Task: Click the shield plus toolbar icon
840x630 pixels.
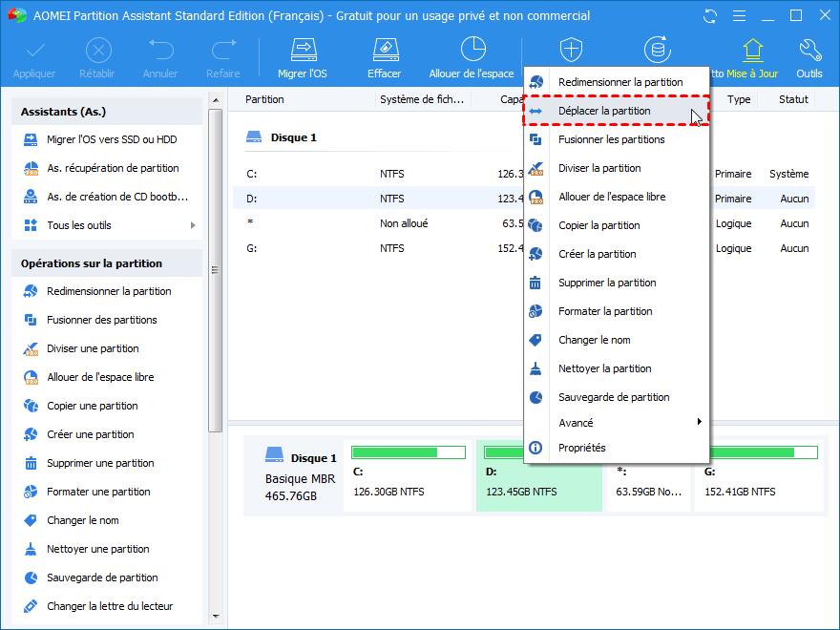Action: 571,50
